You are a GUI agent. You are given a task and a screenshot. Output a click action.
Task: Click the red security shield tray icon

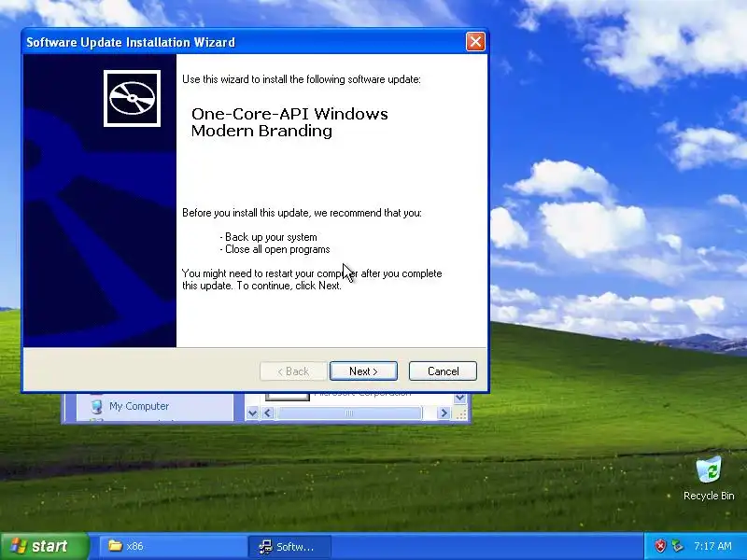[x=660, y=546]
